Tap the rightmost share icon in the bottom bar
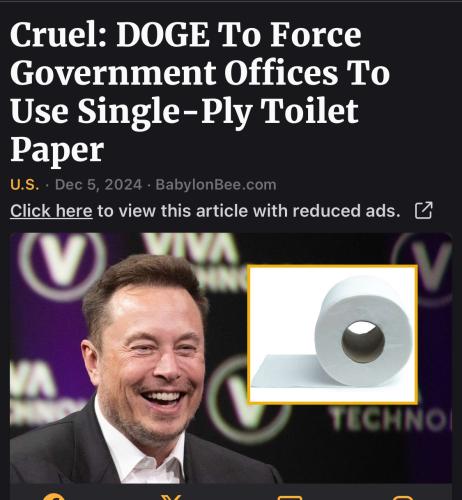The width and height of the screenshot is (462, 500). (x=404, y=498)
